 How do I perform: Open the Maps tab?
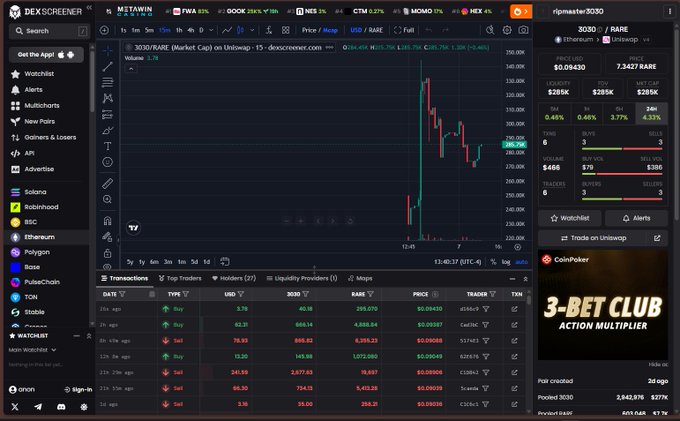360,278
